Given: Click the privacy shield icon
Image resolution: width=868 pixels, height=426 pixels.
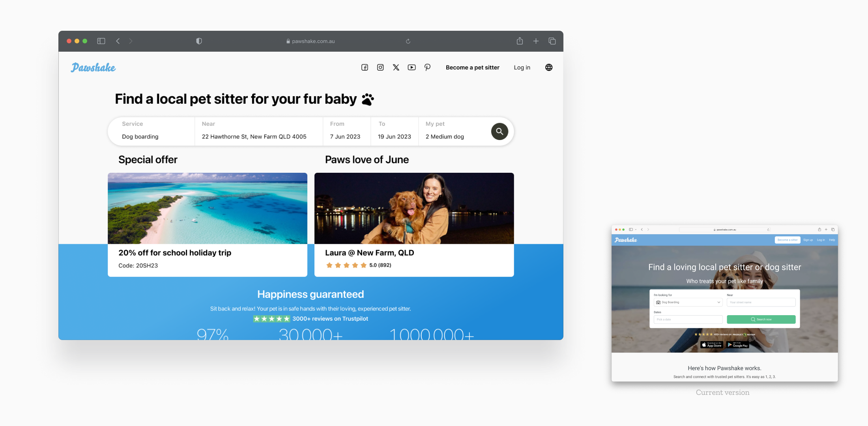Looking at the screenshot, I should (199, 41).
